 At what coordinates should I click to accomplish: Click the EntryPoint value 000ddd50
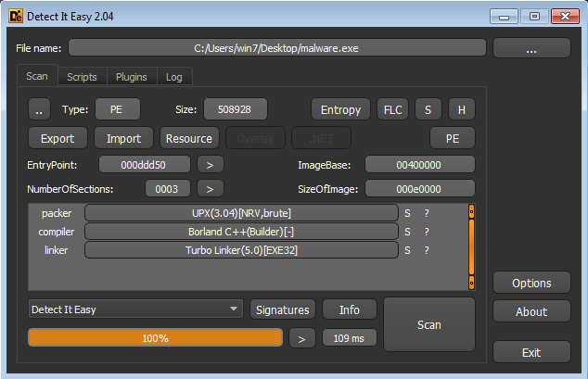point(144,165)
